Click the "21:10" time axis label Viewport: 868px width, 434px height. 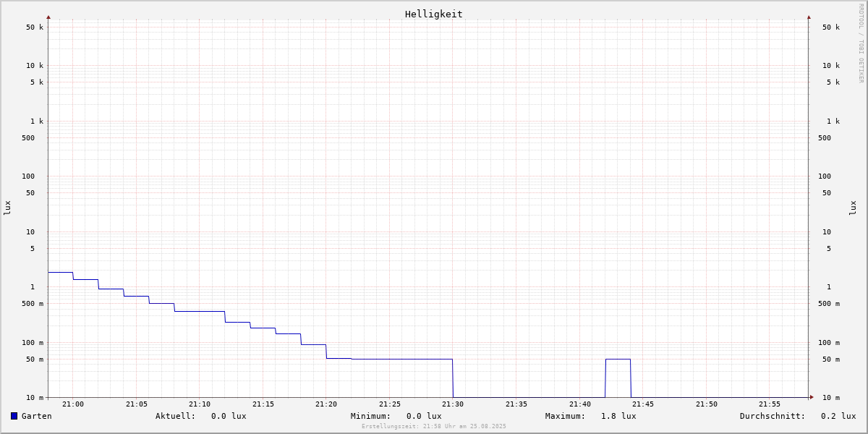click(x=200, y=404)
